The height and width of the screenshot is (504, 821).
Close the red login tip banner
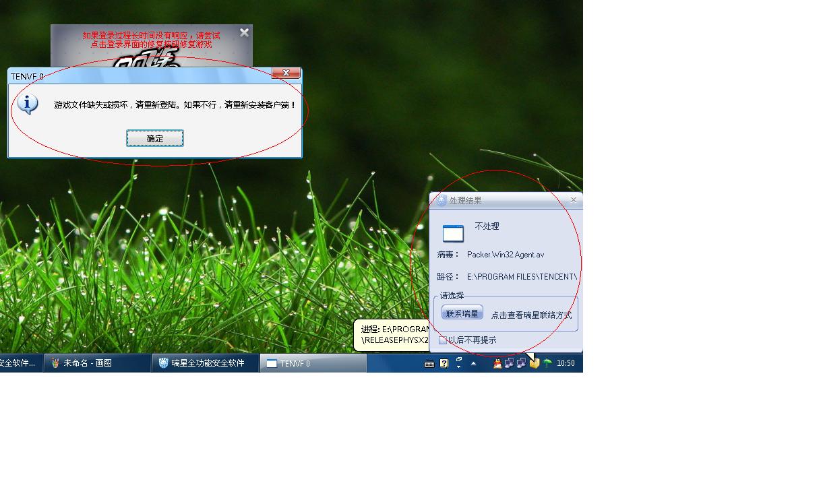(x=244, y=32)
